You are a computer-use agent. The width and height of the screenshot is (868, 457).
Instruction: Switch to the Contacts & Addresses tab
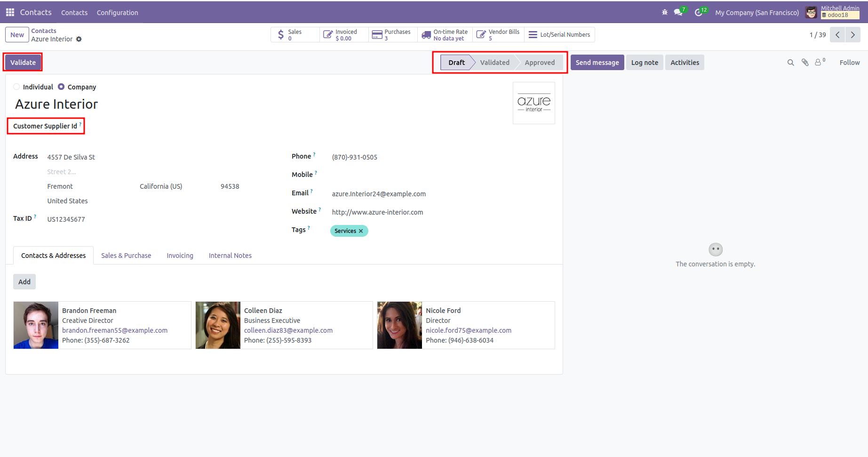(x=54, y=256)
